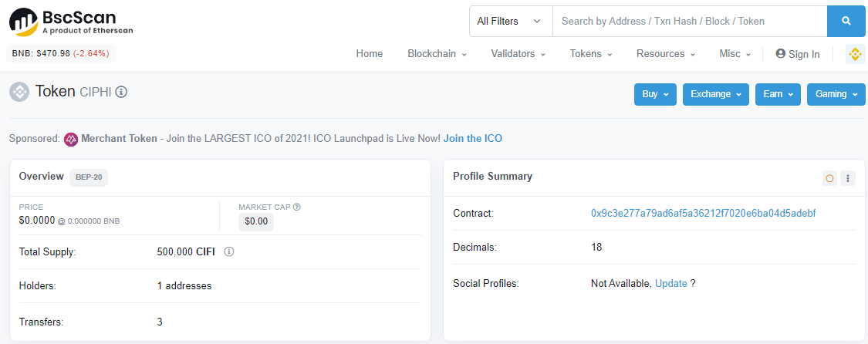868x344 pixels.
Task: Click the Merchant Token sponsor logo
Action: (71, 139)
